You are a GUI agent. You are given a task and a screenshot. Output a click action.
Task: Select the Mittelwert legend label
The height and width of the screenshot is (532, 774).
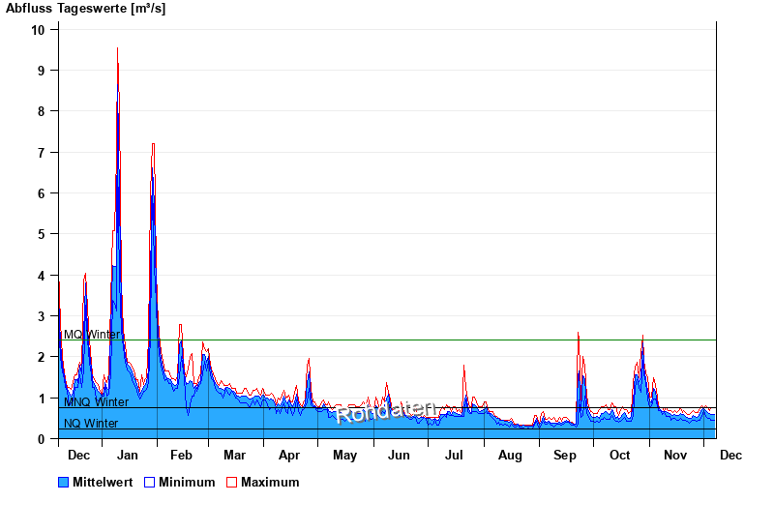coord(104,482)
